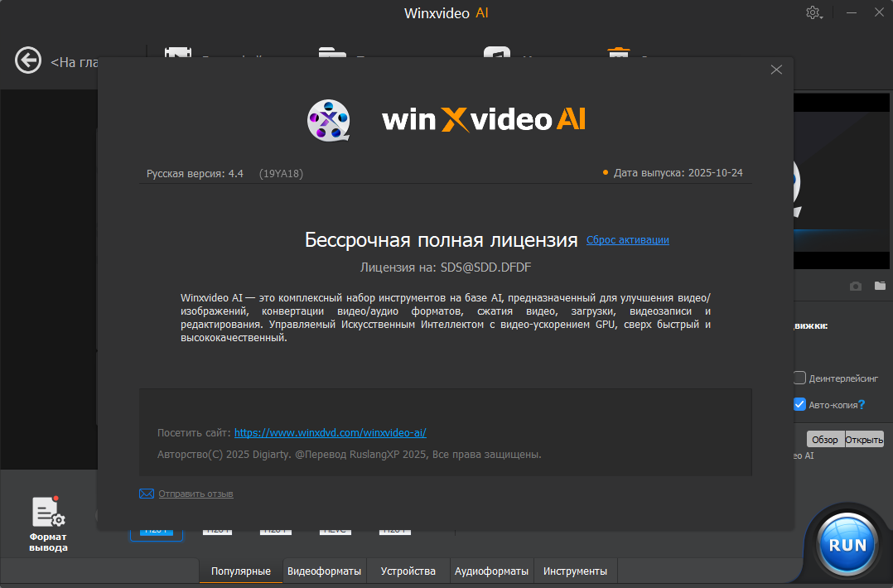Click the envelope feedback icon
This screenshot has width=893, height=588.
tap(147, 494)
